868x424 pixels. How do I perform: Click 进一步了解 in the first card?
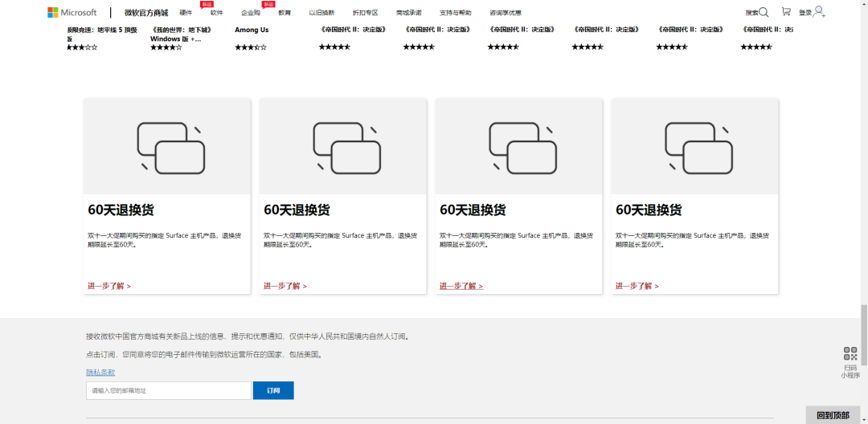pyautogui.click(x=109, y=286)
